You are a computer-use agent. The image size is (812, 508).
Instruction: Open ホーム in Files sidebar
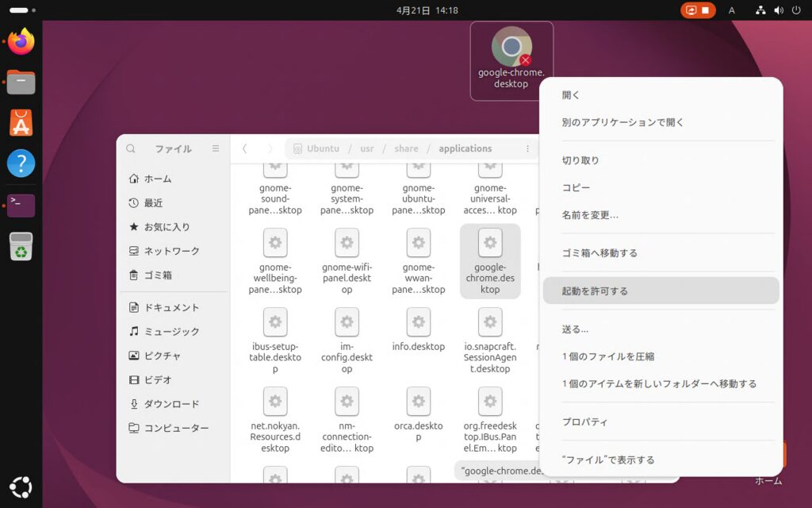coord(157,179)
